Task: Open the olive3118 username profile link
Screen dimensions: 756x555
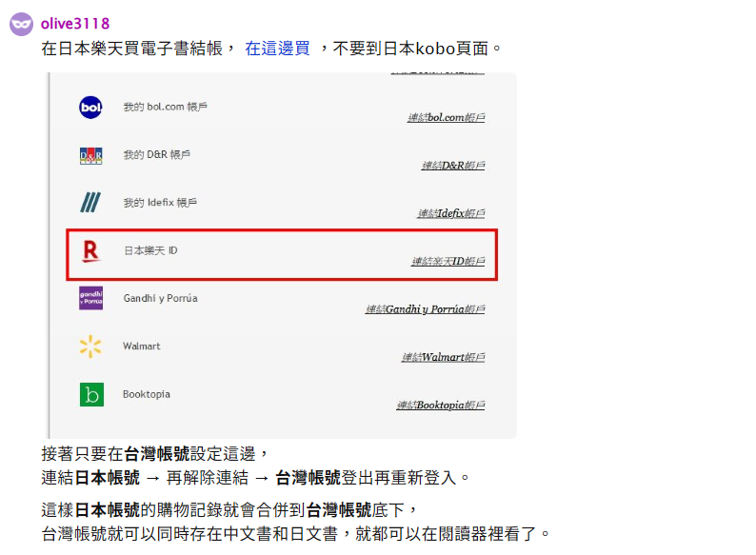Action: [x=75, y=24]
